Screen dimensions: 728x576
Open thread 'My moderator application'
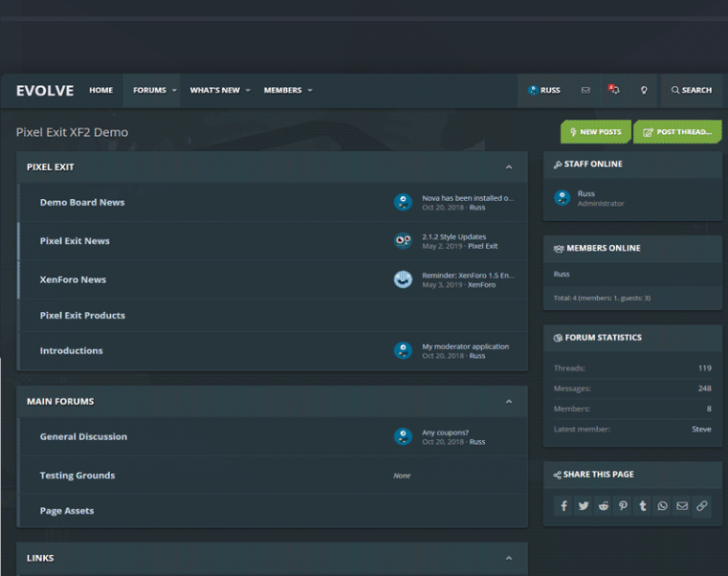pyautogui.click(x=466, y=346)
